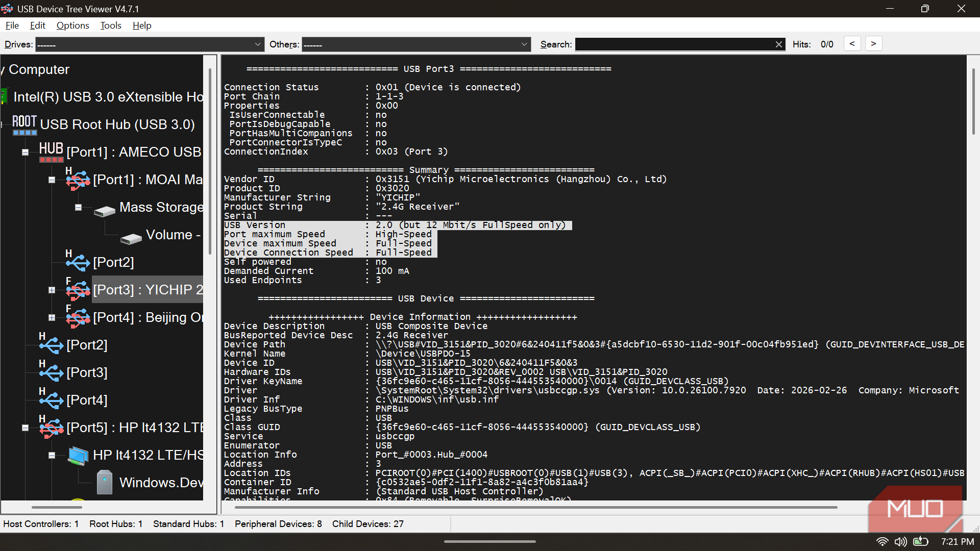Viewport: 980px width, 551px height.
Task: Open the Tools menu
Action: pyautogui.click(x=111, y=26)
